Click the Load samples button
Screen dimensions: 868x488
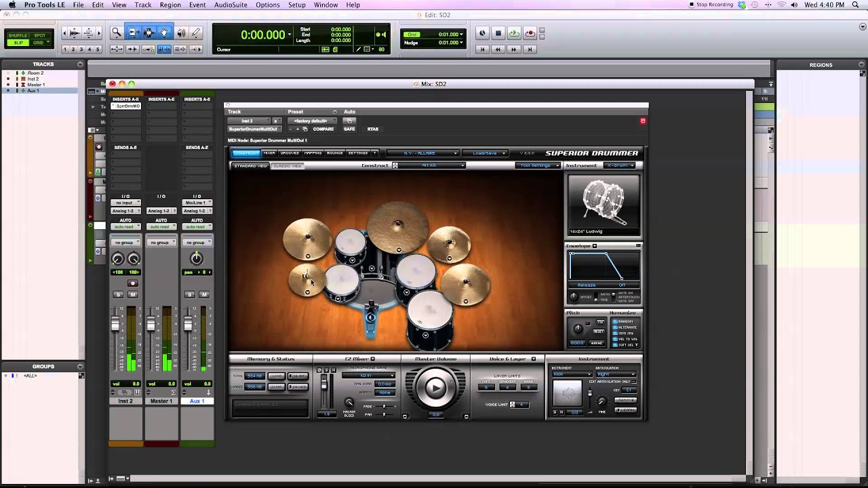coord(277,376)
